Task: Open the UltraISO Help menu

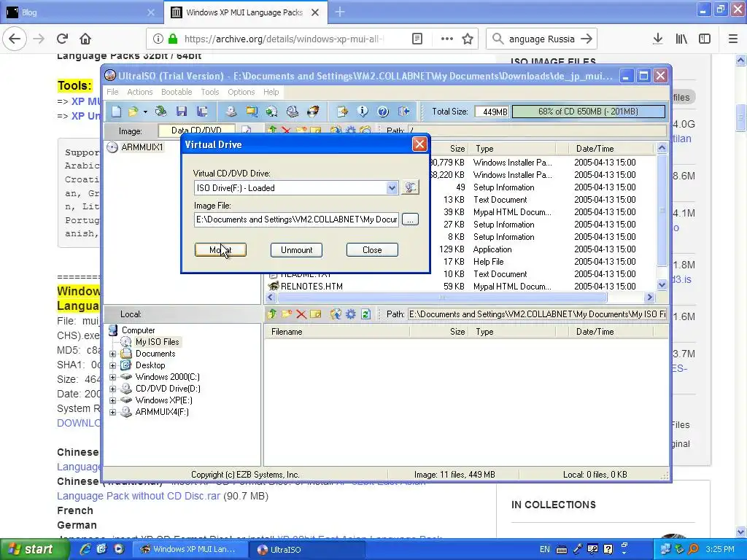Action: (x=271, y=92)
